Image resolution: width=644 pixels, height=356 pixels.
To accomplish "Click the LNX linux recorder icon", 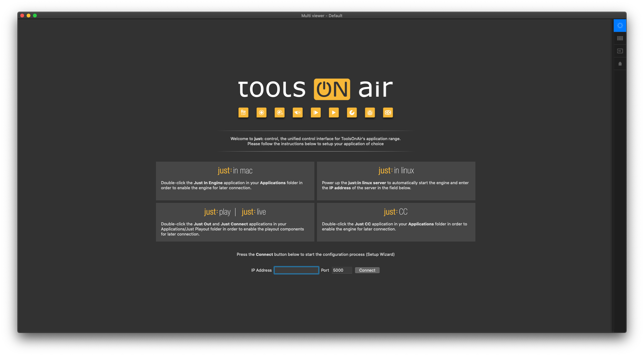I will (280, 113).
